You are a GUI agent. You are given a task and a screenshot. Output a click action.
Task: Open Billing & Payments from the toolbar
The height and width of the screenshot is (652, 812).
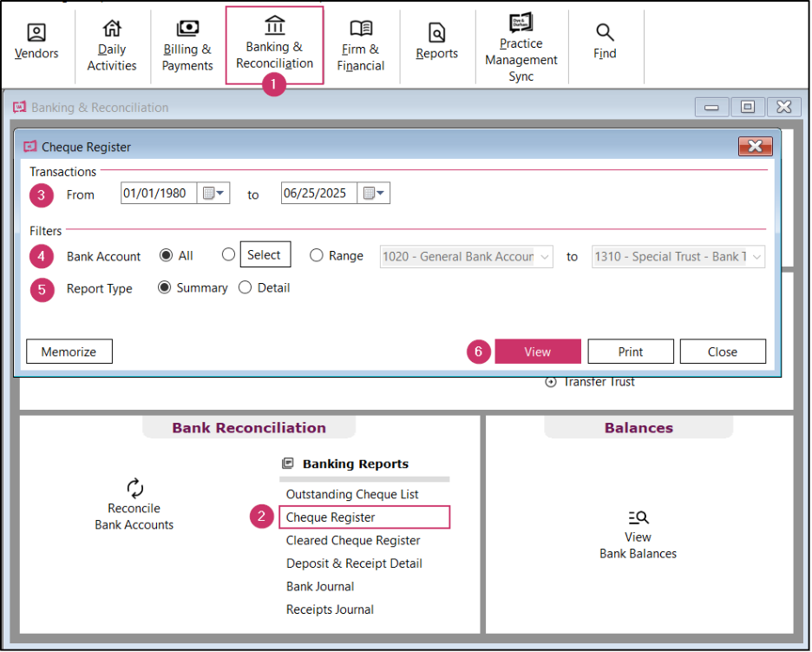[x=187, y=46]
